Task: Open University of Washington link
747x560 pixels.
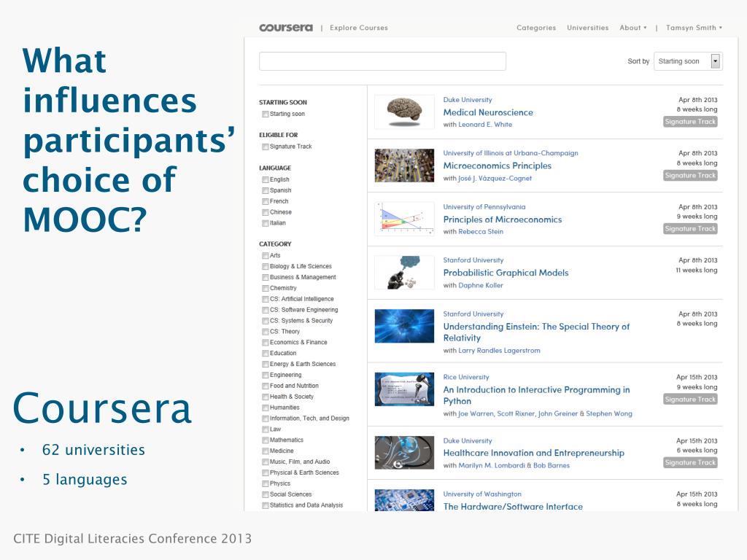Action: (x=482, y=494)
